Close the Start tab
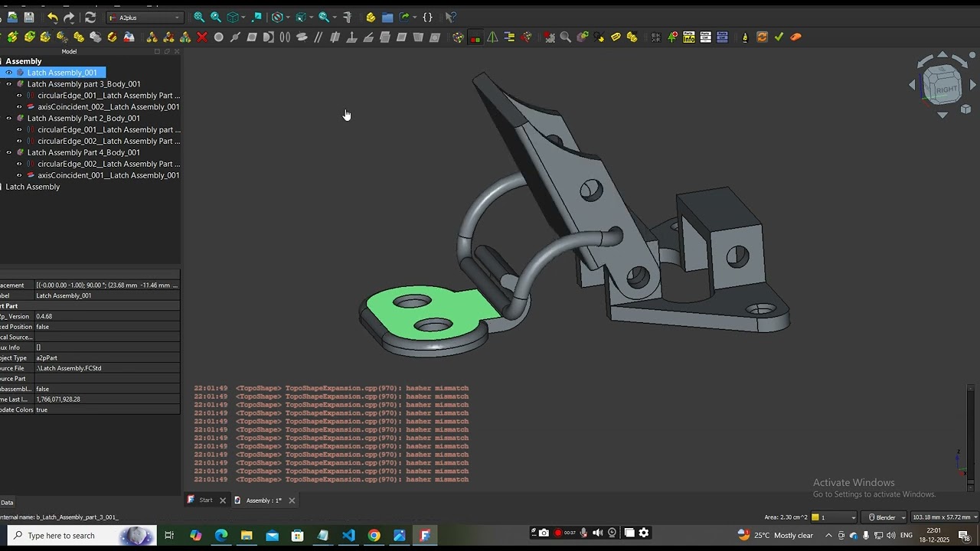Viewport: 980px width, 551px height. (x=223, y=500)
